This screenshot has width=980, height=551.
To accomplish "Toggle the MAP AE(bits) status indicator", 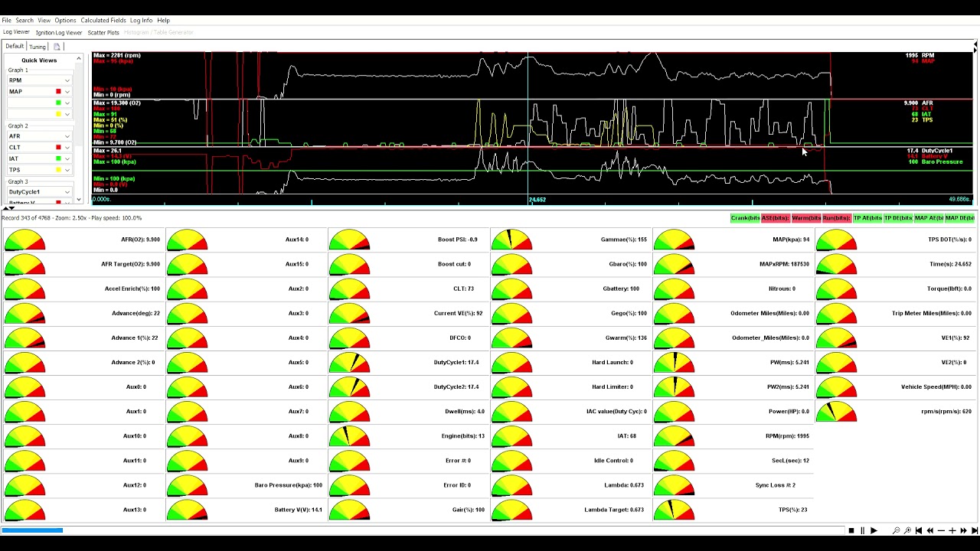I will [929, 218].
